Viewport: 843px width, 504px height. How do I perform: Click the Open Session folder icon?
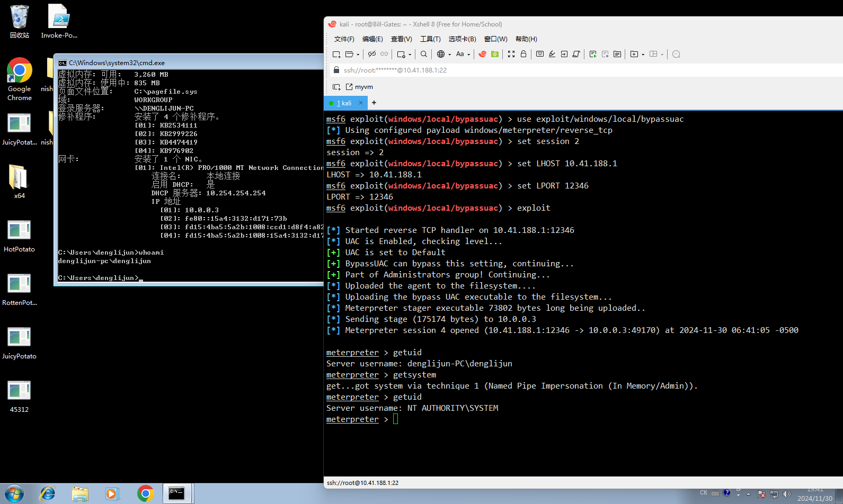tap(349, 54)
